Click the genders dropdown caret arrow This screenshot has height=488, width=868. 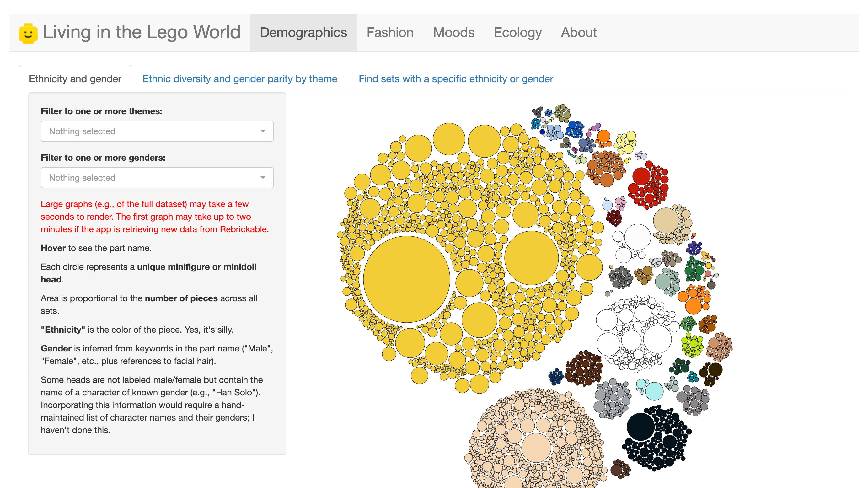click(262, 178)
